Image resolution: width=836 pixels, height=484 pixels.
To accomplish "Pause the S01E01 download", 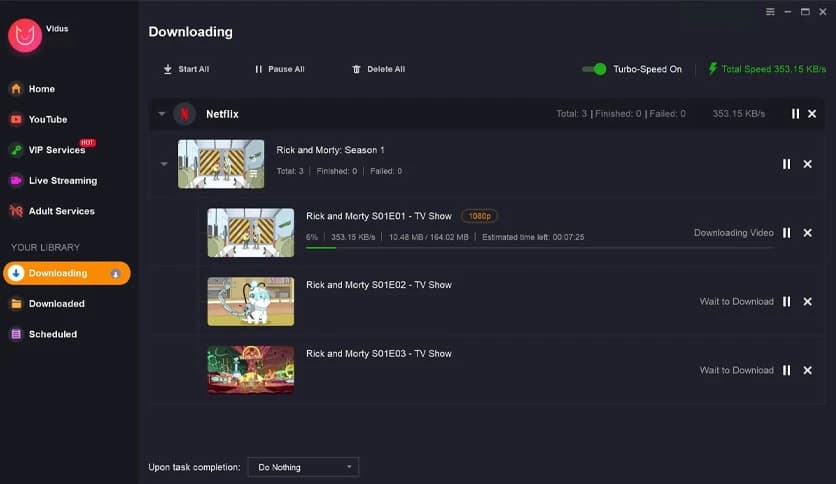I will [786, 233].
